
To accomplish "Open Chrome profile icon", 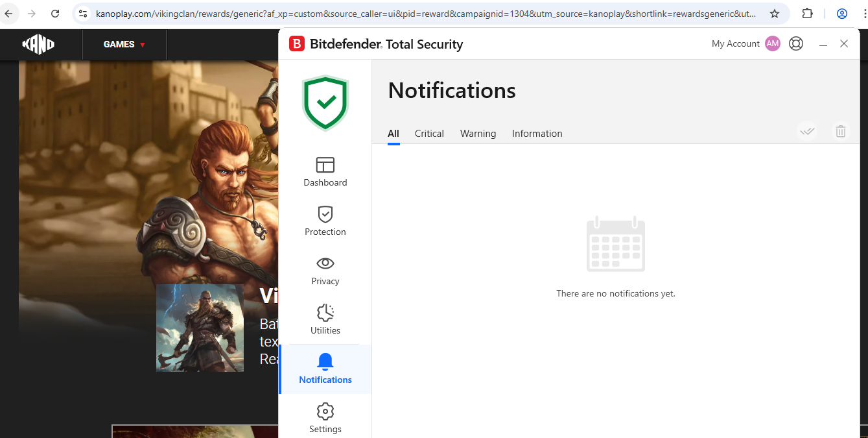I will pyautogui.click(x=842, y=14).
